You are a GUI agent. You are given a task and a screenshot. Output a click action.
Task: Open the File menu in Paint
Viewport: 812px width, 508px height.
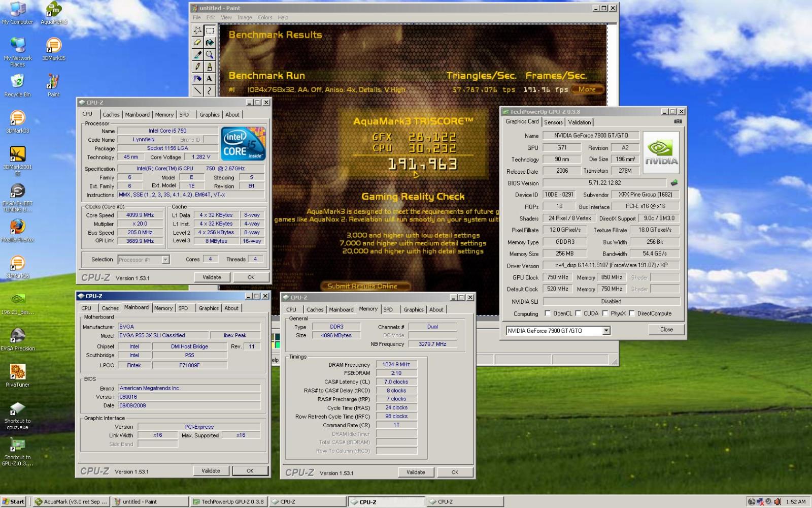coord(197,17)
